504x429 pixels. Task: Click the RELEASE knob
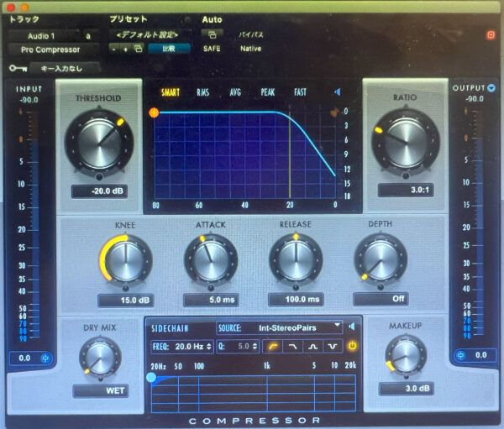point(296,261)
